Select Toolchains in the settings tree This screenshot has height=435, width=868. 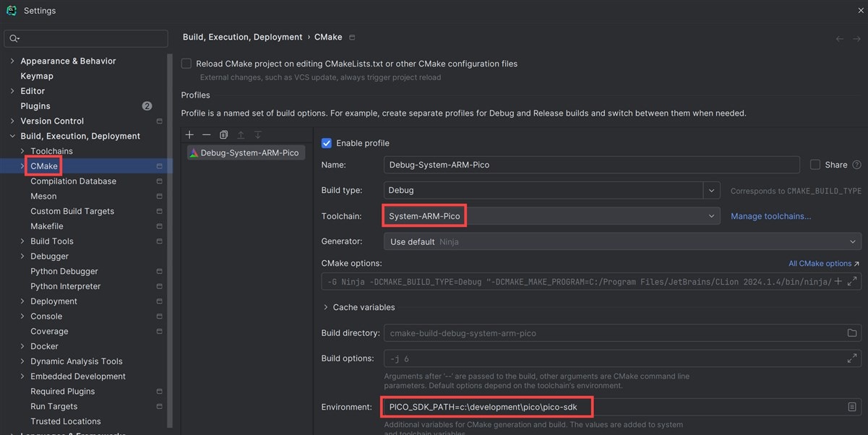pyautogui.click(x=51, y=151)
